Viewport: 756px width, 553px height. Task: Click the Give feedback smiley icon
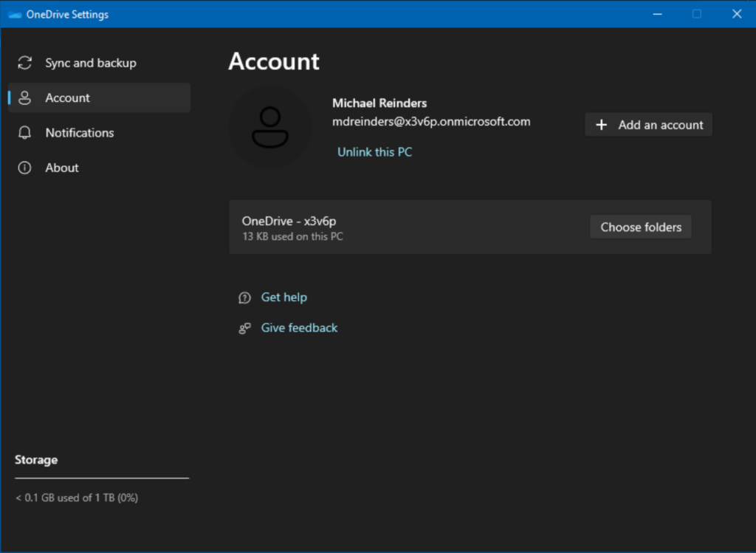(x=244, y=328)
